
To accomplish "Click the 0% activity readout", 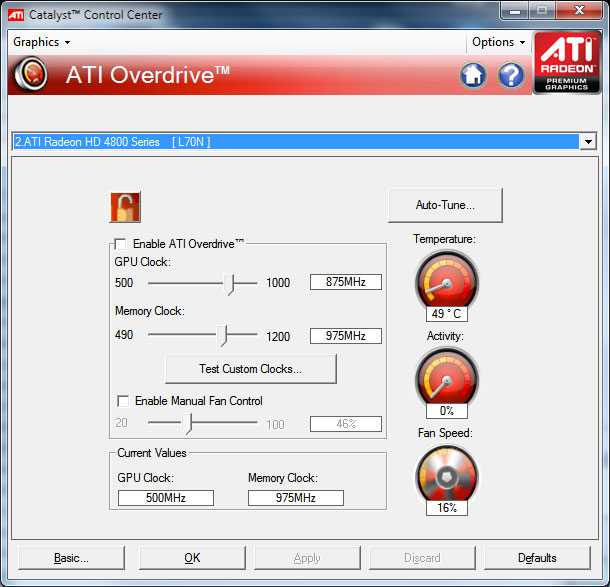I will click(x=447, y=411).
